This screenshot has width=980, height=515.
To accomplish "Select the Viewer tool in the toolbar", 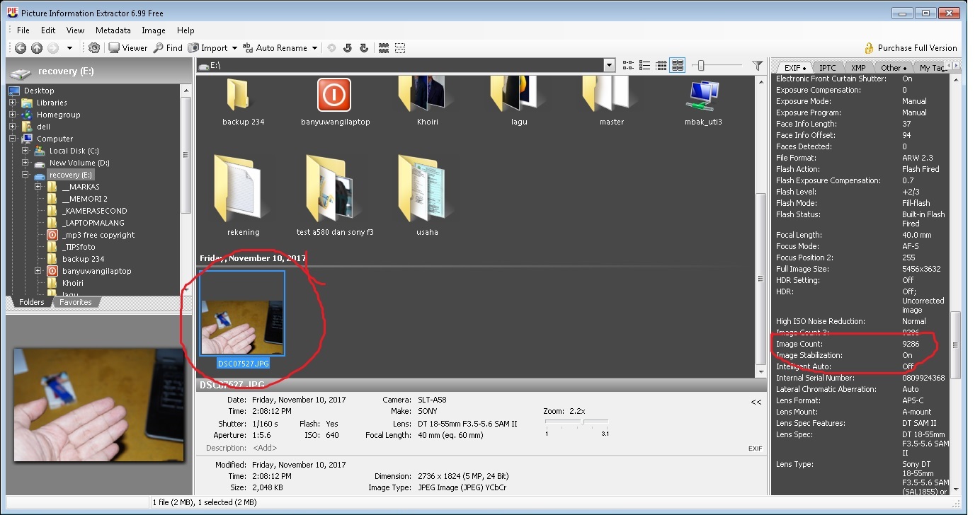I will (x=127, y=47).
